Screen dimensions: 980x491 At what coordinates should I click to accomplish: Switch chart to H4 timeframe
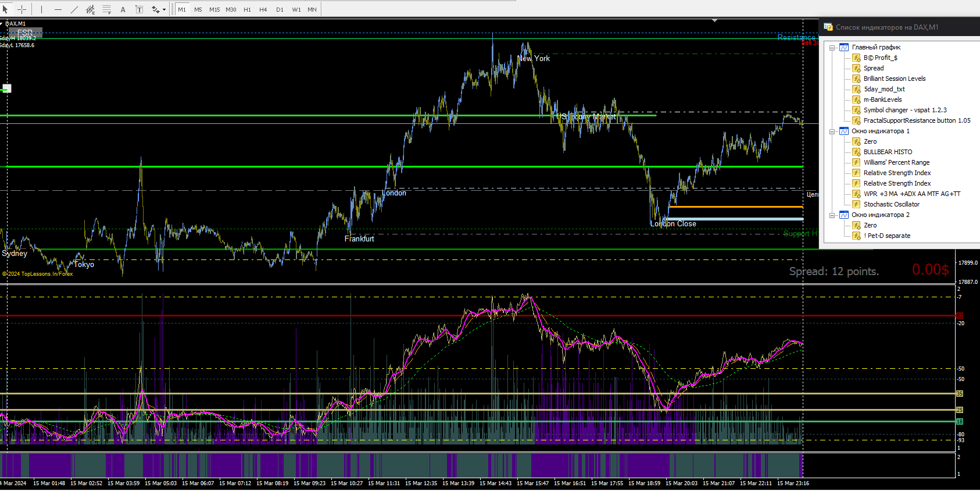263,9
